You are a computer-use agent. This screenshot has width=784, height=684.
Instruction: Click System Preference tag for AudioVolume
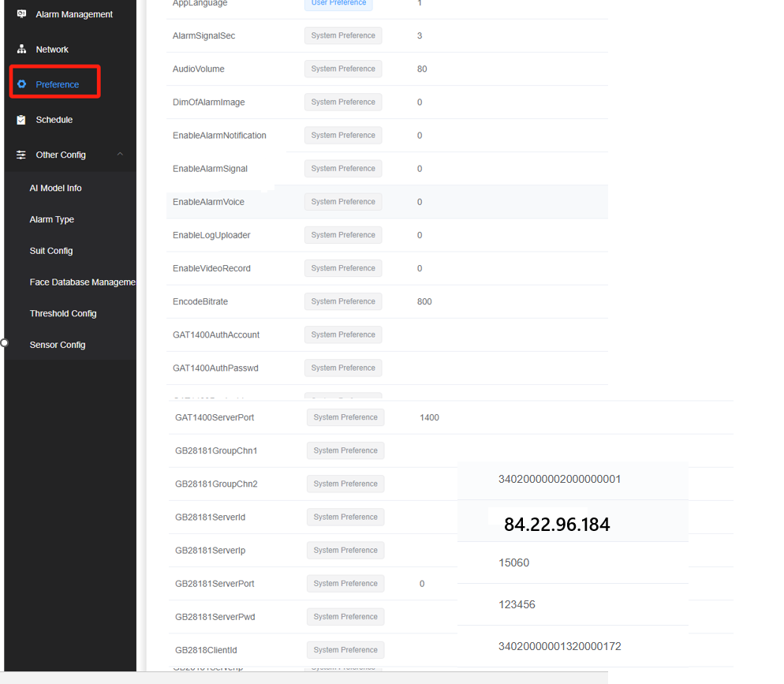343,69
